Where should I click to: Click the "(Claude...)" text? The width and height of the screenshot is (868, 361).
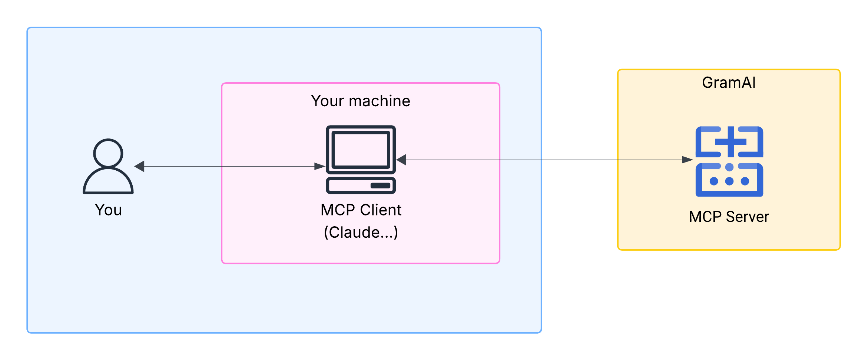click(x=361, y=233)
